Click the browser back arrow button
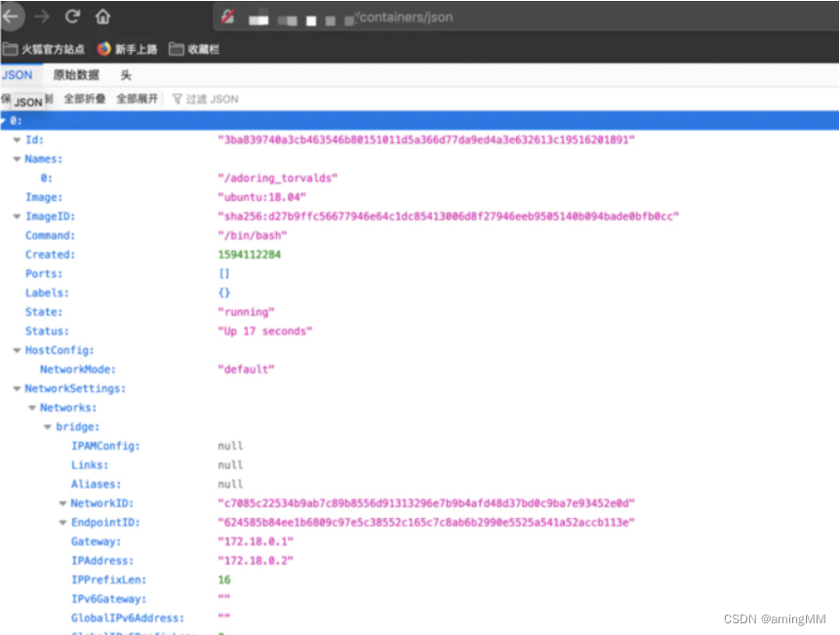840x635 pixels. pyautogui.click(x=12, y=17)
